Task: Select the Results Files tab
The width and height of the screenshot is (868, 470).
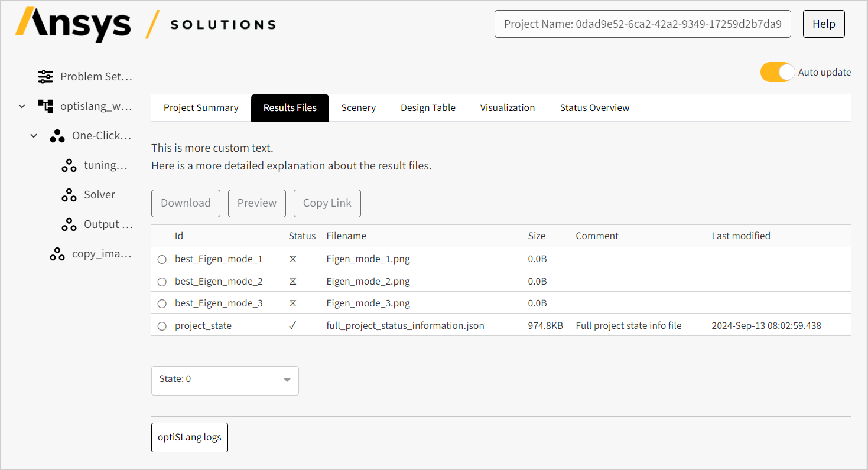Action: pos(290,107)
